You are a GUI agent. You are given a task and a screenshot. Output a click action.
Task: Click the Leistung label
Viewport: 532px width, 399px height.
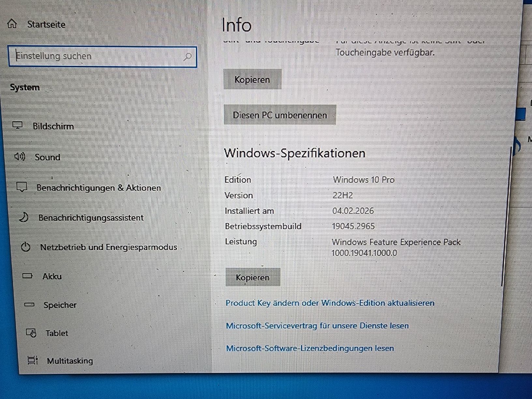pos(241,242)
